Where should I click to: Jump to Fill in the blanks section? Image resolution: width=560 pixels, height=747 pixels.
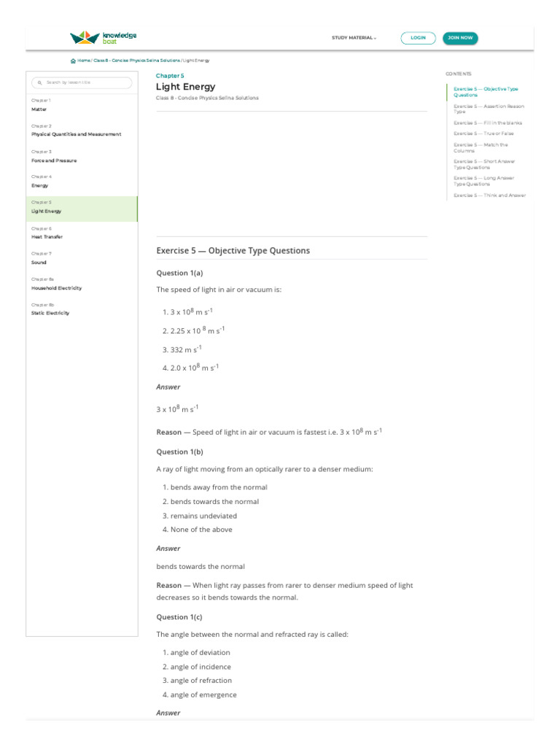487,123
